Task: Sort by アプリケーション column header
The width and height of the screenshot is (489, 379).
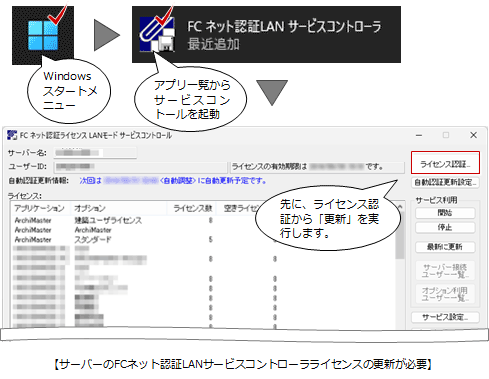Action: [40, 208]
